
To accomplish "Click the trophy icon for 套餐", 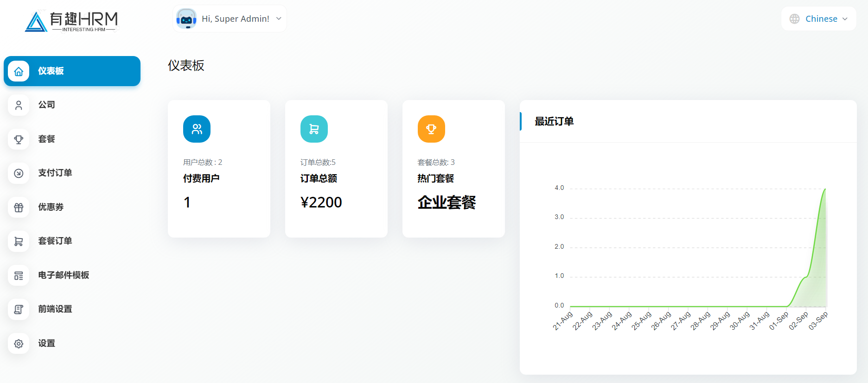I will (x=19, y=139).
